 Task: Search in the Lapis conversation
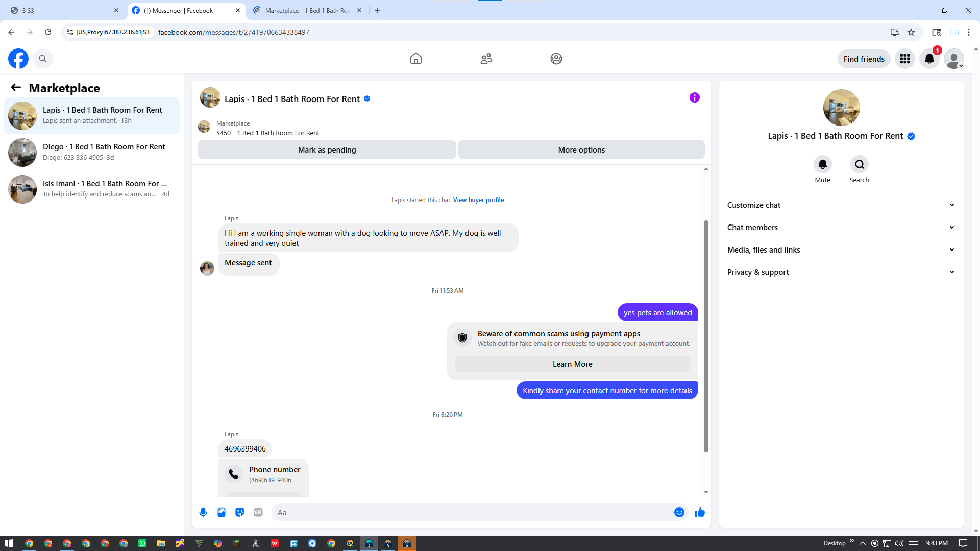point(860,164)
